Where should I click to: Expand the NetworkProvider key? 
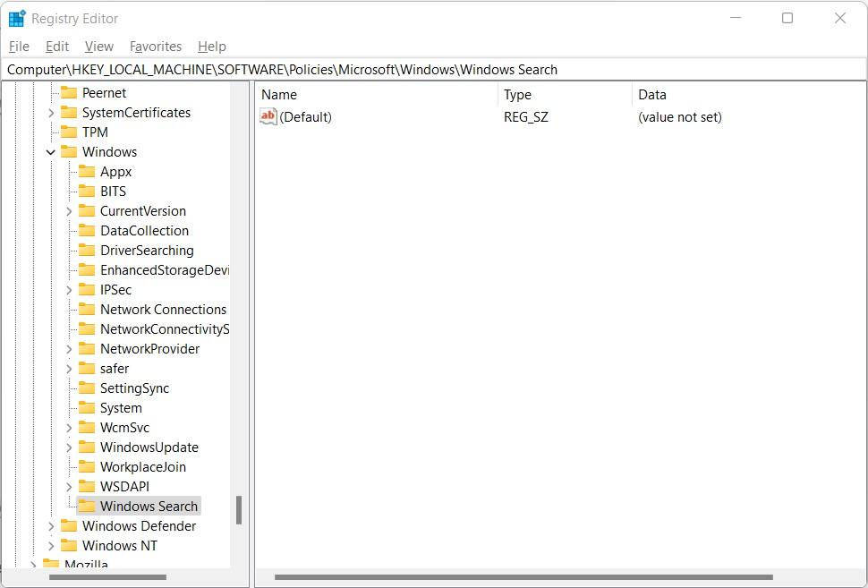click(x=69, y=349)
